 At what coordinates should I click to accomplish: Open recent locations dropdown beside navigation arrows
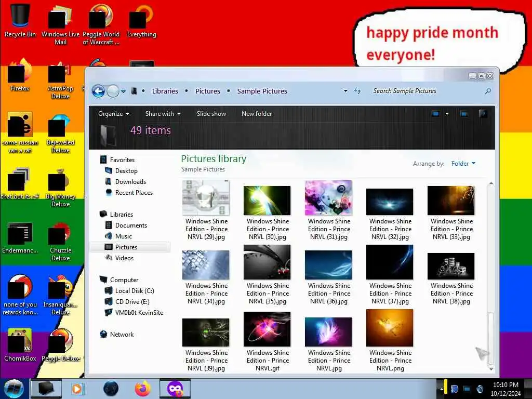(124, 91)
